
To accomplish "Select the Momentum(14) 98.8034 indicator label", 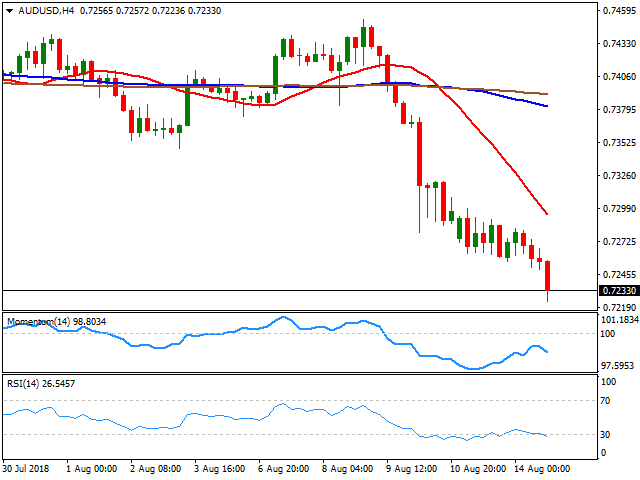I will click(x=56, y=322).
